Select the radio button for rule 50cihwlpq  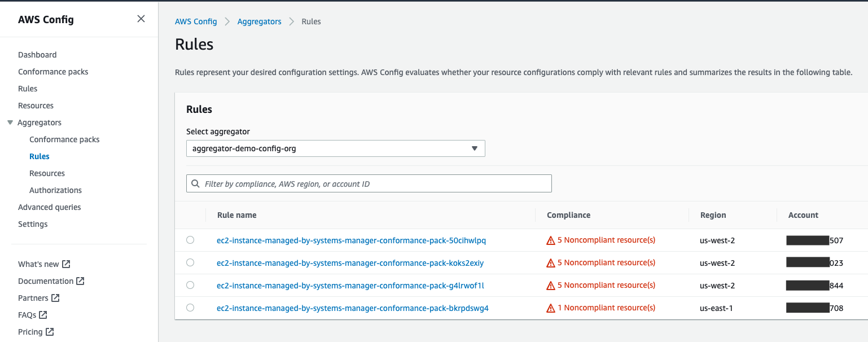tap(190, 240)
